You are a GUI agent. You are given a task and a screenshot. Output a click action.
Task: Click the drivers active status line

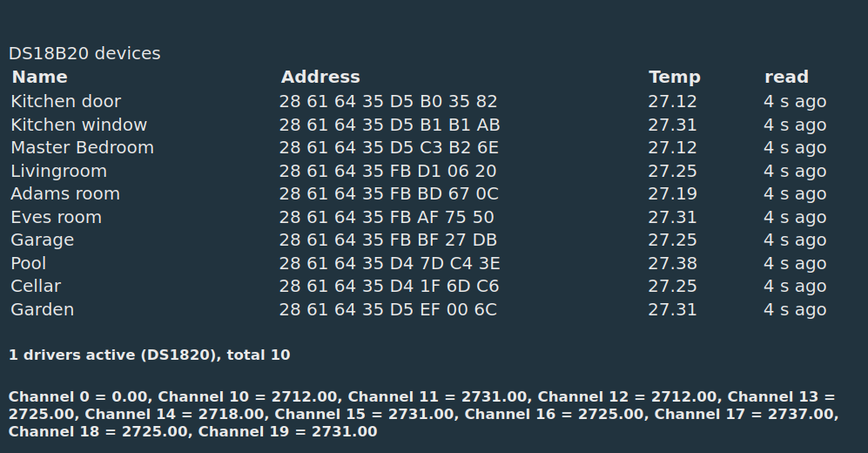point(150,355)
